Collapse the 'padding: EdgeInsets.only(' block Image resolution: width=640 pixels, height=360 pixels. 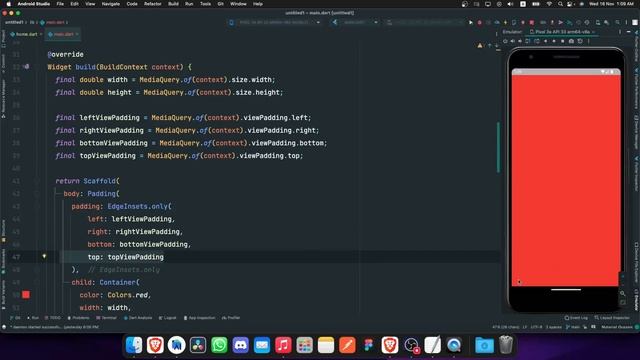(x=37, y=206)
